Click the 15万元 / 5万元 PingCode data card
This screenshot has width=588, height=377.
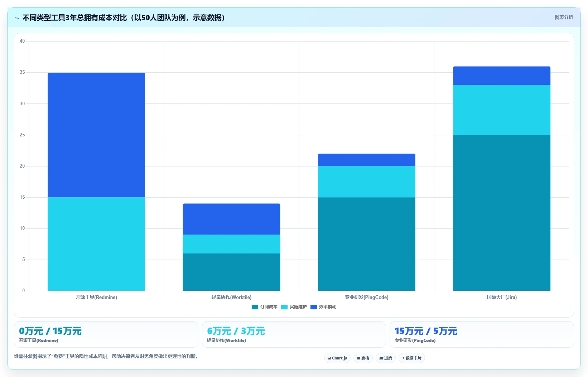(482, 334)
